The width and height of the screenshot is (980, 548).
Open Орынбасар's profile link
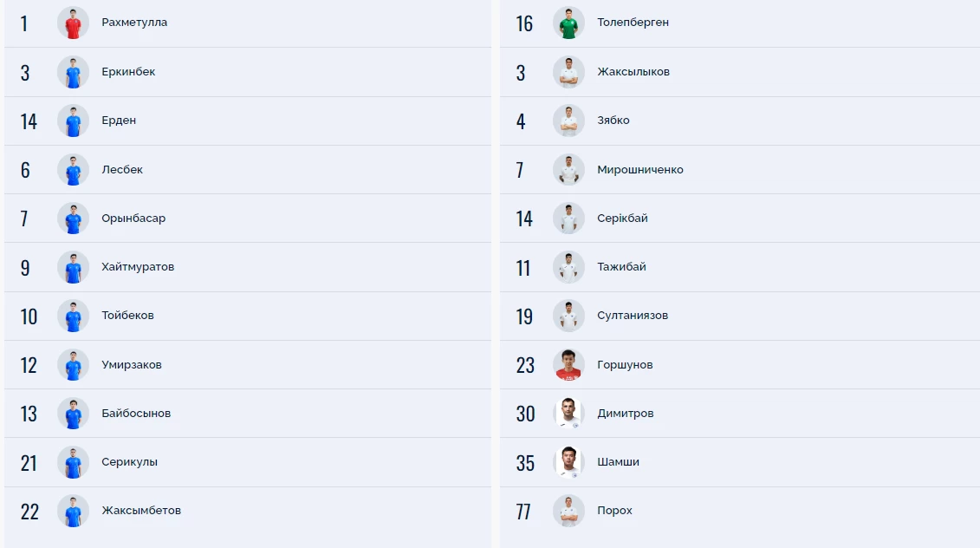coord(133,219)
